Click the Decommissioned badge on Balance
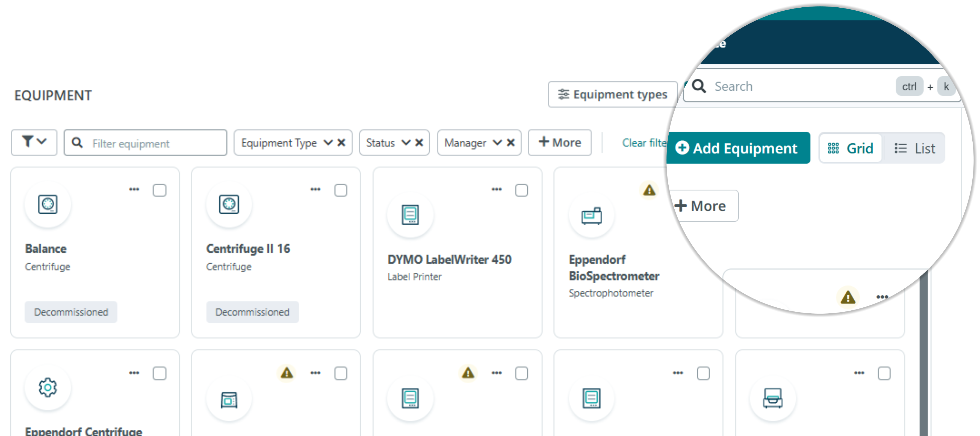 click(71, 312)
